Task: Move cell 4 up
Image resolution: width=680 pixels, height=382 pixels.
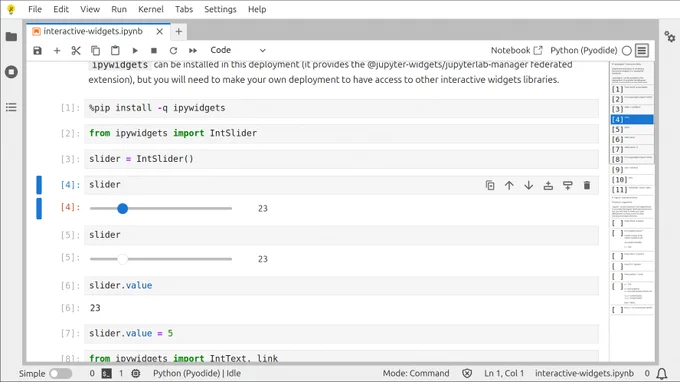Action: click(509, 186)
